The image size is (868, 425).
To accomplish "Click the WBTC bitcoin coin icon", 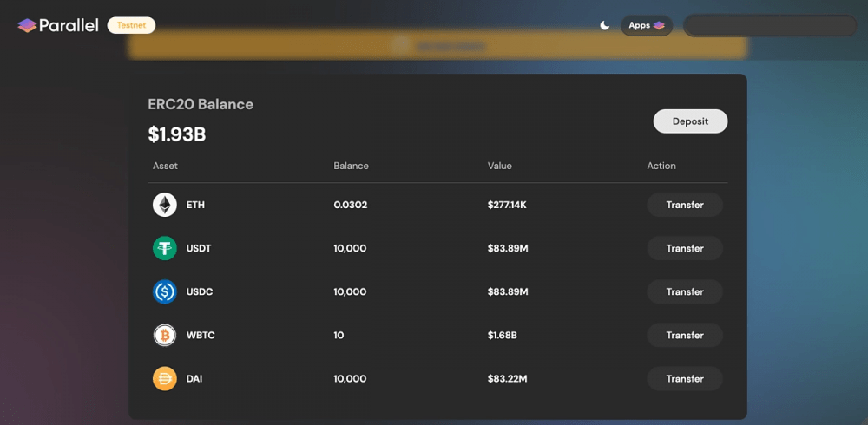I will pos(164,336).
